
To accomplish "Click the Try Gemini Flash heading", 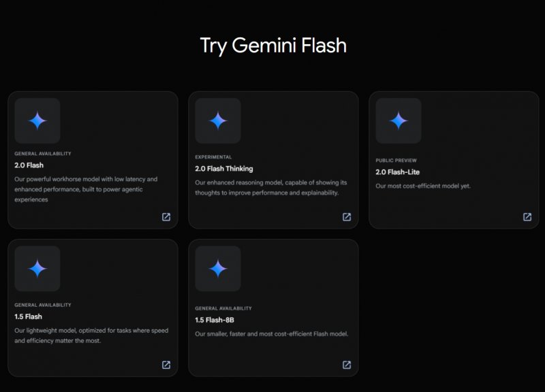I will tap(272, 46).
